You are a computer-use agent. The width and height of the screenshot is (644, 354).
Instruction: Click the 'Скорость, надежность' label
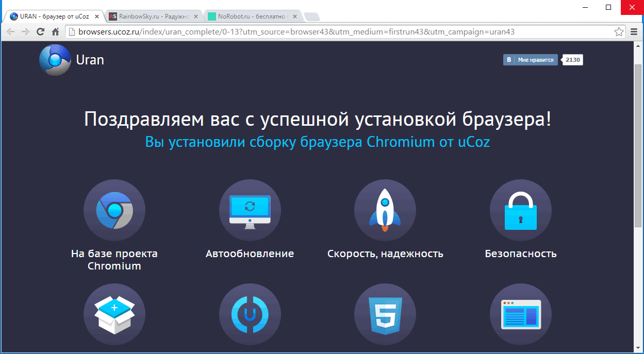pyautogui.click(x=385, y=254)
